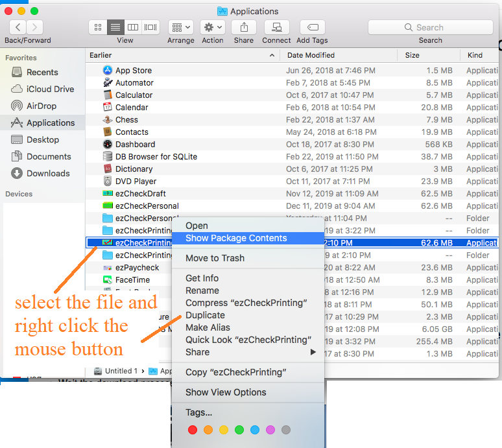502x448 pixels.
Task: Switch to gallery cover flow view
Action: pos(150,27)
